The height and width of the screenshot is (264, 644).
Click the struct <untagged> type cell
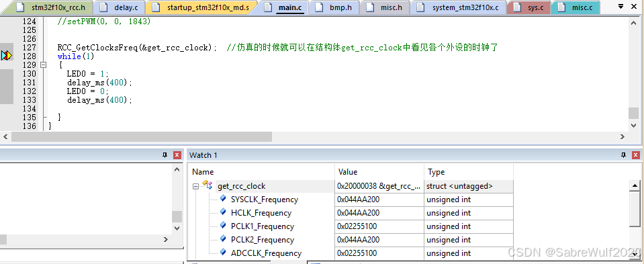coord(469,186)
